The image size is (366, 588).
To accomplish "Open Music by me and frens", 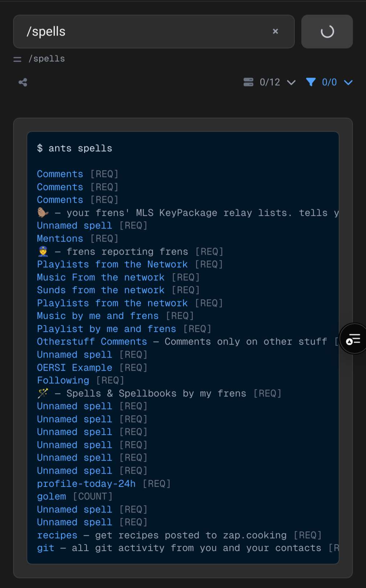I will [x=98, y=316].
